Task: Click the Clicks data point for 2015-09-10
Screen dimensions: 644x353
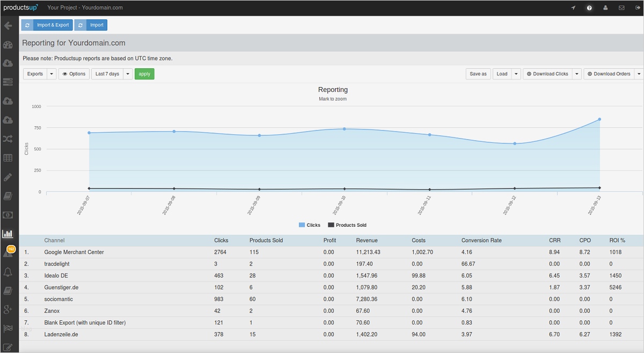Action: tap(344, 129)
